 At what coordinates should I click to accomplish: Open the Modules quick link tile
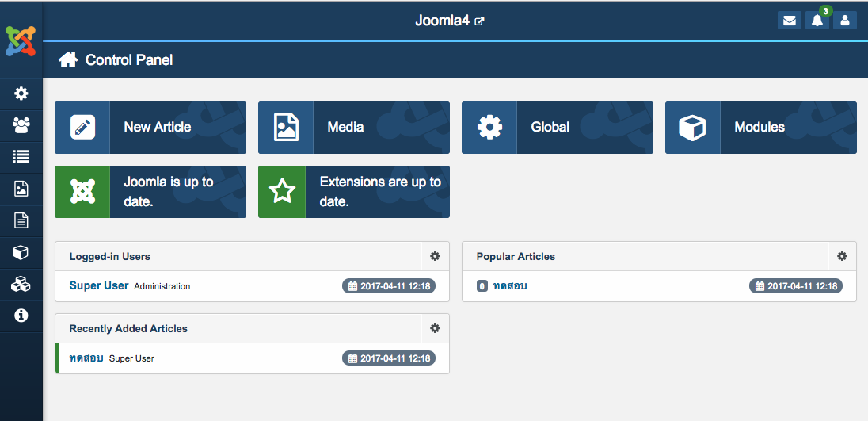pos(760,128)
